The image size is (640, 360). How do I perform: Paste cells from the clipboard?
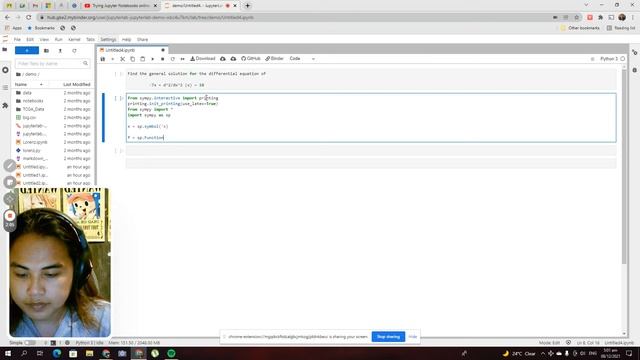[142, 59]
